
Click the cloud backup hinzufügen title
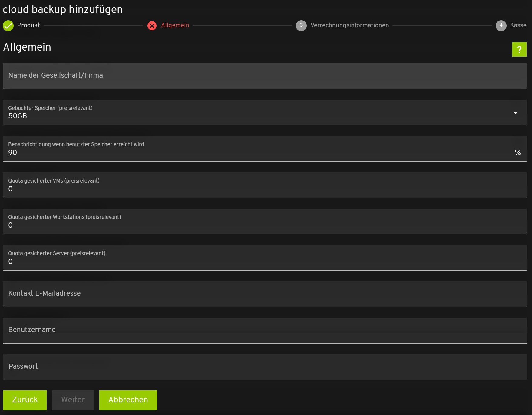63,9
